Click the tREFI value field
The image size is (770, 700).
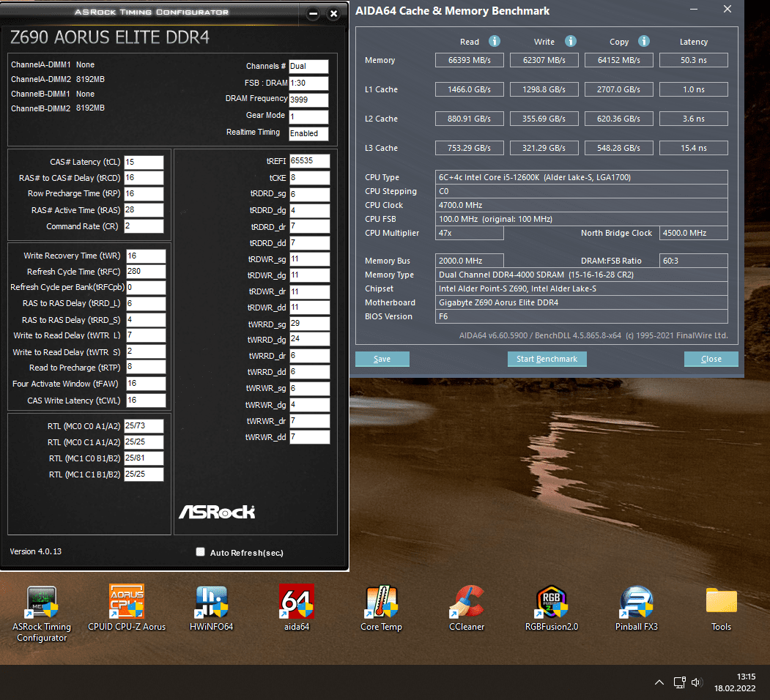309,161
